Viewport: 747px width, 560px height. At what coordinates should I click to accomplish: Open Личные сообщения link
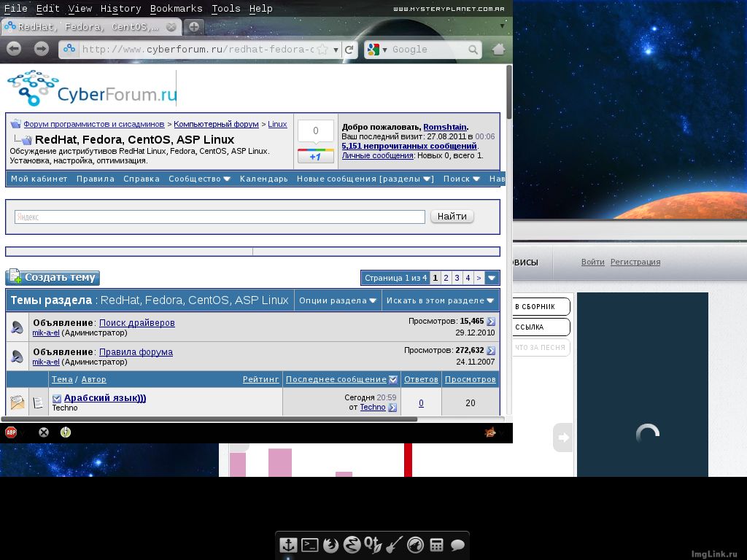[377, 155]
